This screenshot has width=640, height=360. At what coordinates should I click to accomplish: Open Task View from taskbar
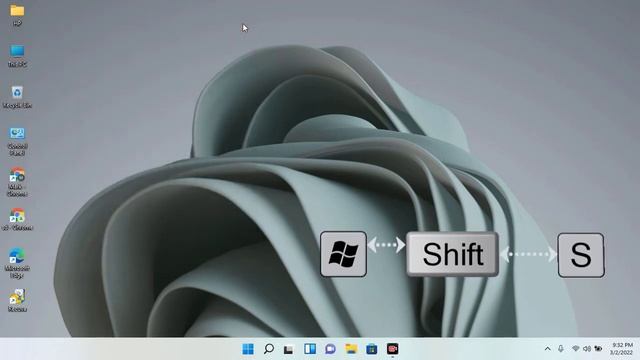coord(289,349)
